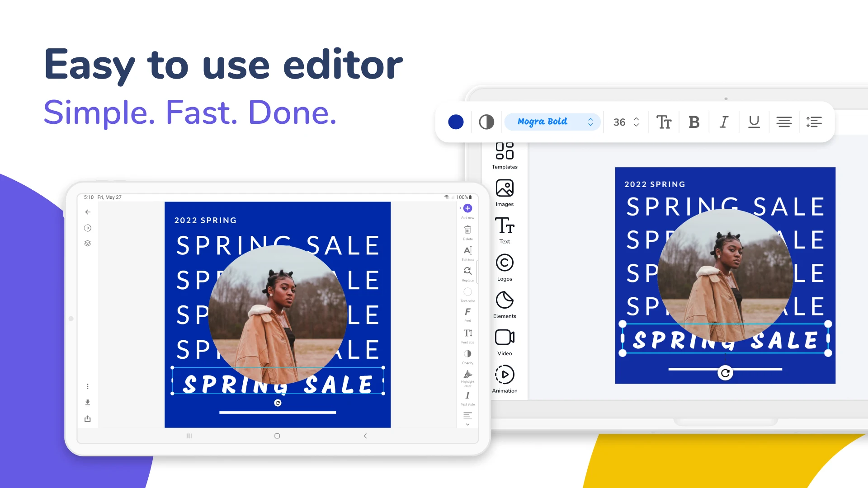
Task: Expand more tools chevron on tablet sidebar
Action: click(x=467, y=425)
